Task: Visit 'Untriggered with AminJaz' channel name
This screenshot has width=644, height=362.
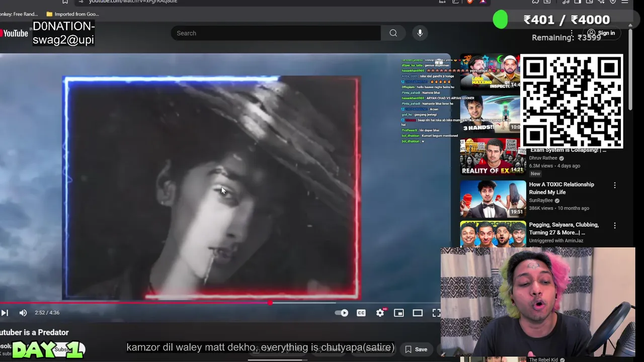Action: (556, 240)
